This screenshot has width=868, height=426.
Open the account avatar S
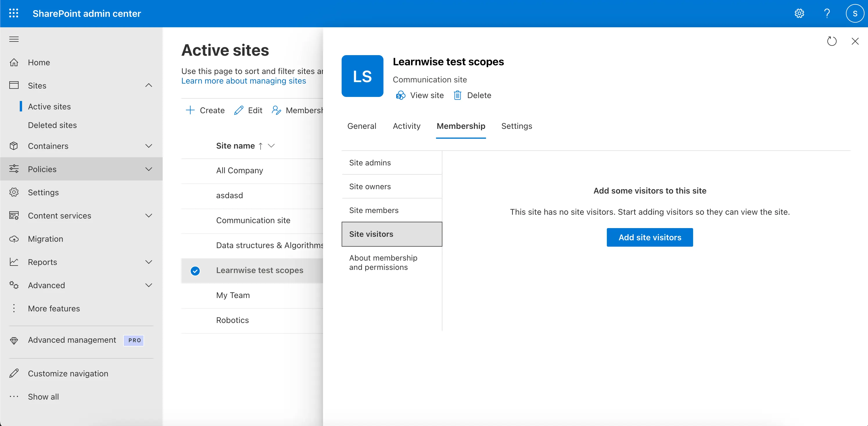[x=855, y=13]
